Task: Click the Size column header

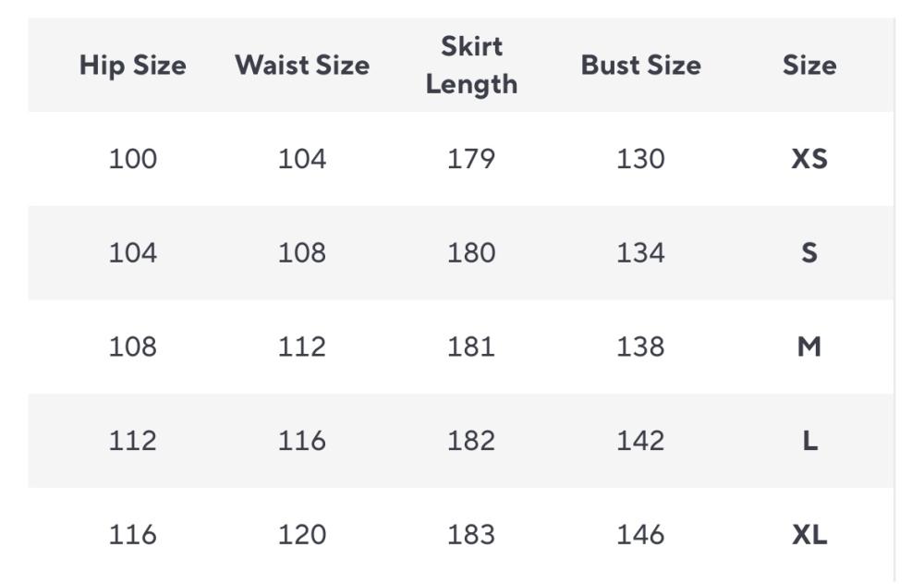Action: pyautogui.click(x=809, y=65)
